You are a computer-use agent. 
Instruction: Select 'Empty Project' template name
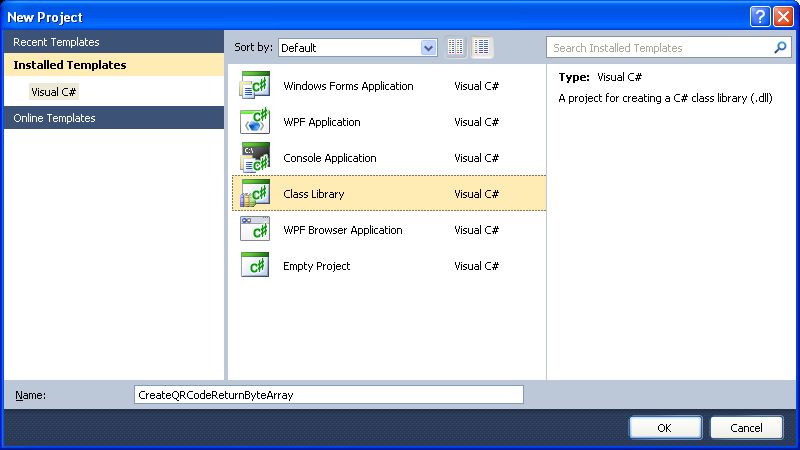(x=316, y=266)
